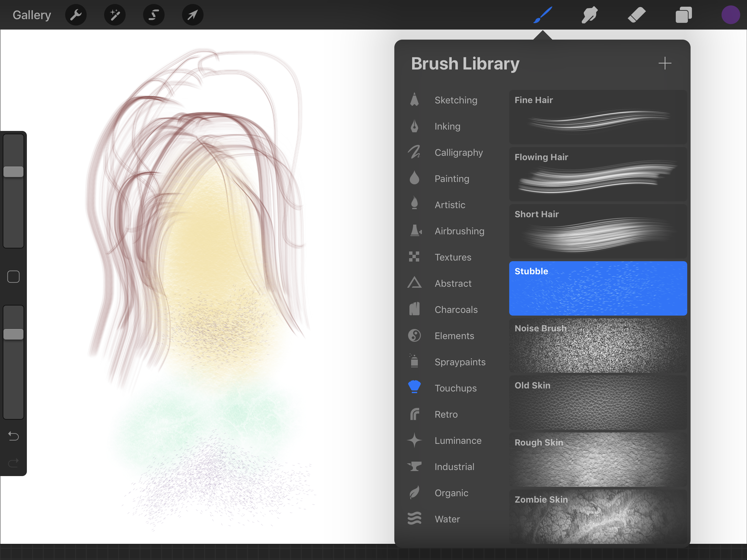The image size is (747, 560).
Task: Add new brush with plus button
Action: [665, 63]
